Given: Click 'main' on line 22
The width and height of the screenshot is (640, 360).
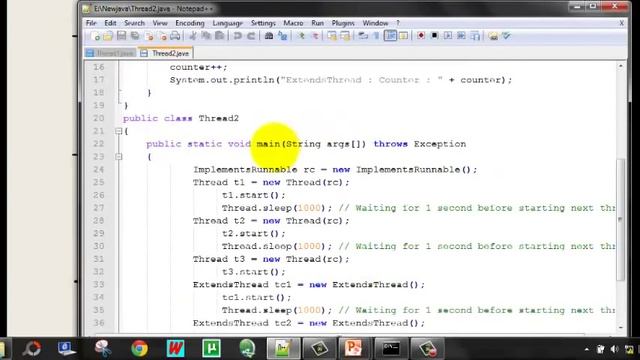Looking at the screenshot, I should point(269,144).
